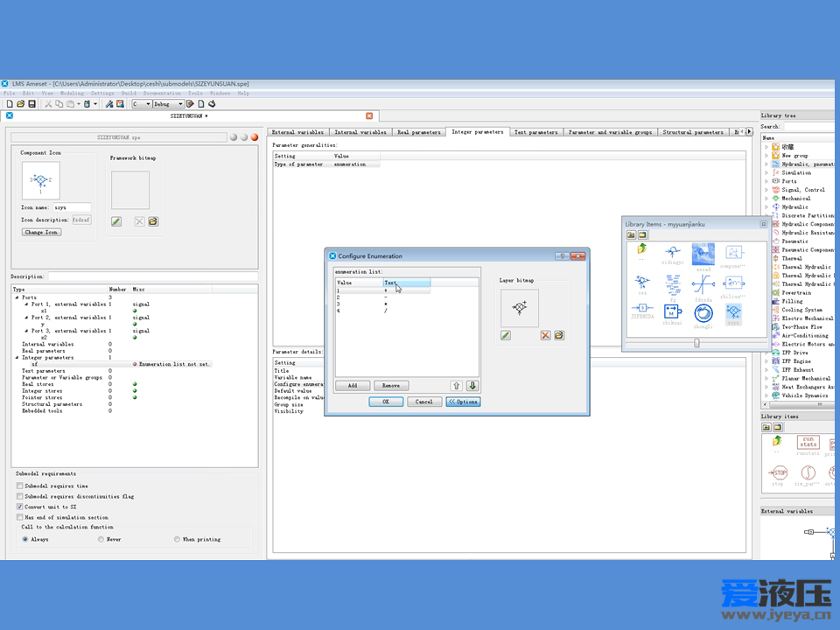Expand the IFP Engine tree node
Screen dimensions: 840x630
click(x=766, y=361)
